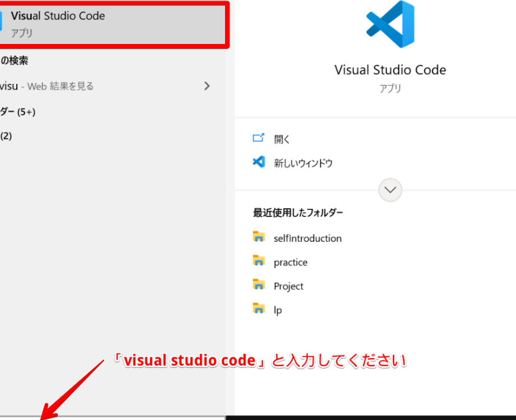Open the recent folder named Project
Screen dimensions: 516x420
[288, 286]
